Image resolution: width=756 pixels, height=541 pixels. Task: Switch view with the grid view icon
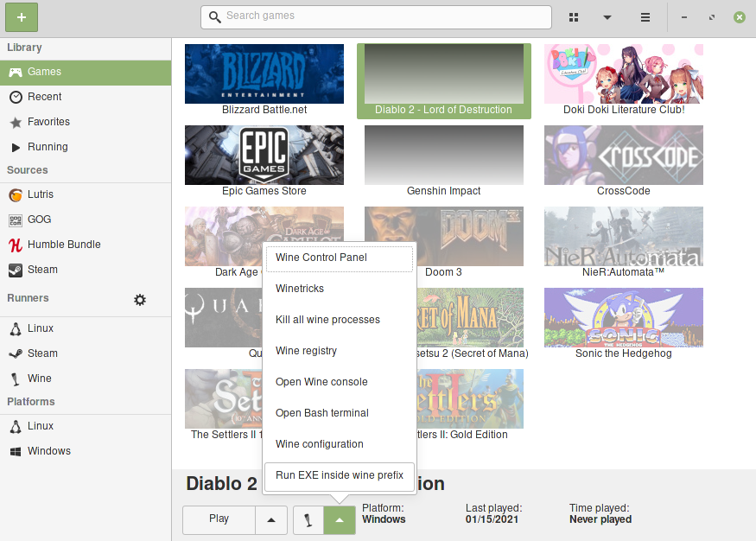(574, 17)
